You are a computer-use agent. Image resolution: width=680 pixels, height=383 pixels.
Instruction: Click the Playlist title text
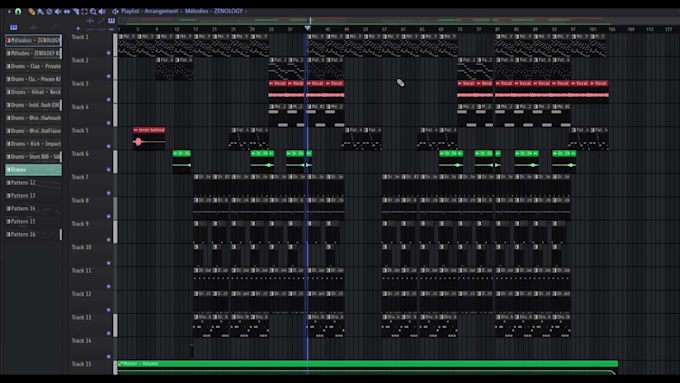(x=130, y=11)
